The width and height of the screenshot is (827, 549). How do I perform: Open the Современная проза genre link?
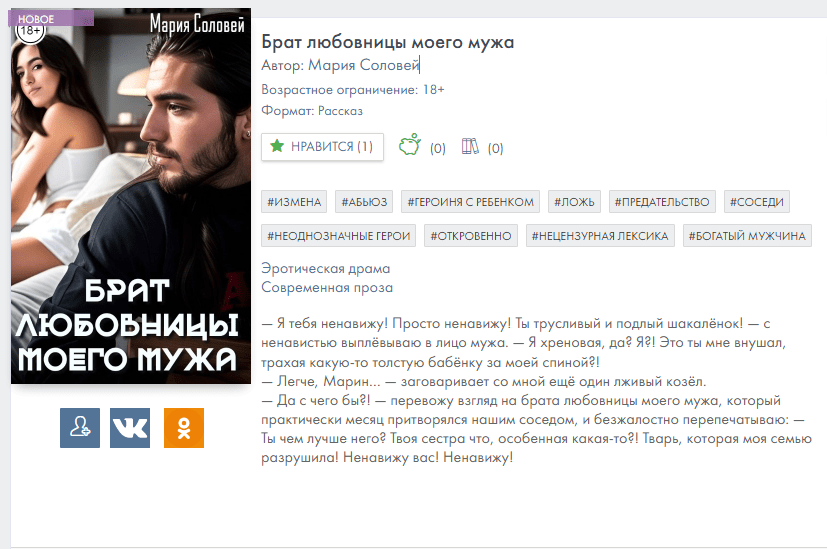point(327,287)
